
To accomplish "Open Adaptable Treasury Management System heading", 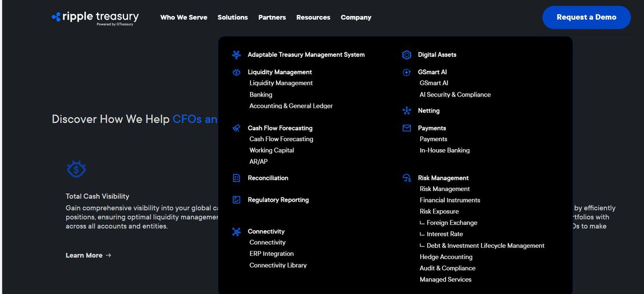I will [306, 55].
